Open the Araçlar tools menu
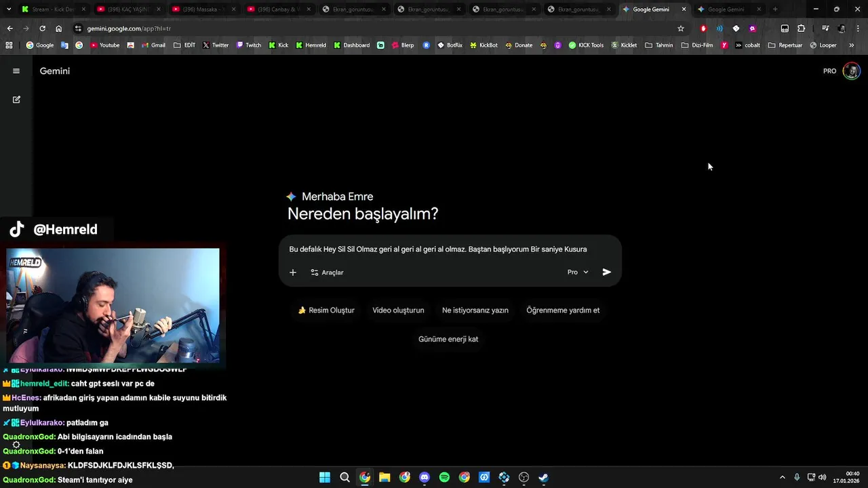 tap(327, 272)
